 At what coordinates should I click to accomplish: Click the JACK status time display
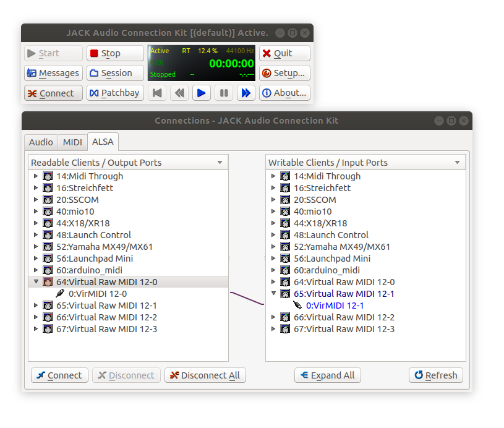[x=231, y=64]
